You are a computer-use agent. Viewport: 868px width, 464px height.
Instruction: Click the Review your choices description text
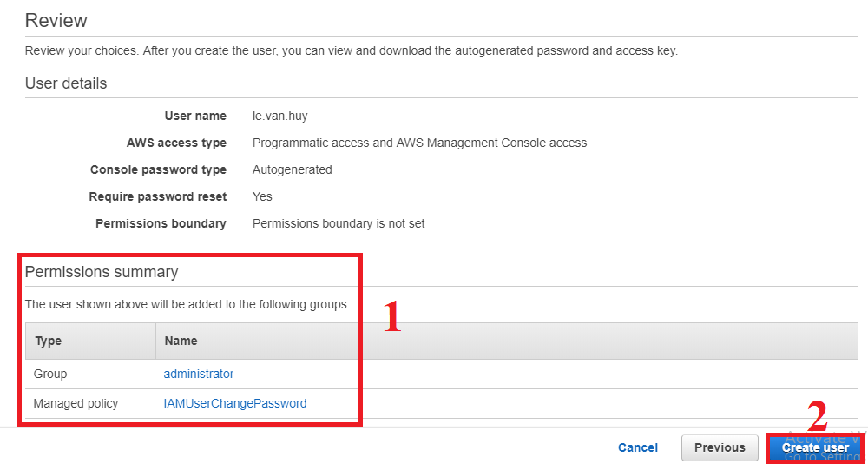click(351, 50)
